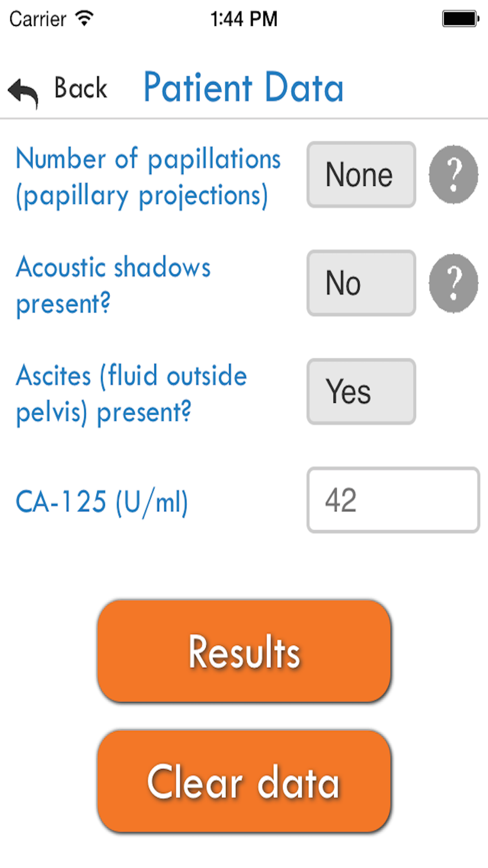Tap the Results button
Image resolution: width=488 pixels, height=868 pixels.
point(244,651)
